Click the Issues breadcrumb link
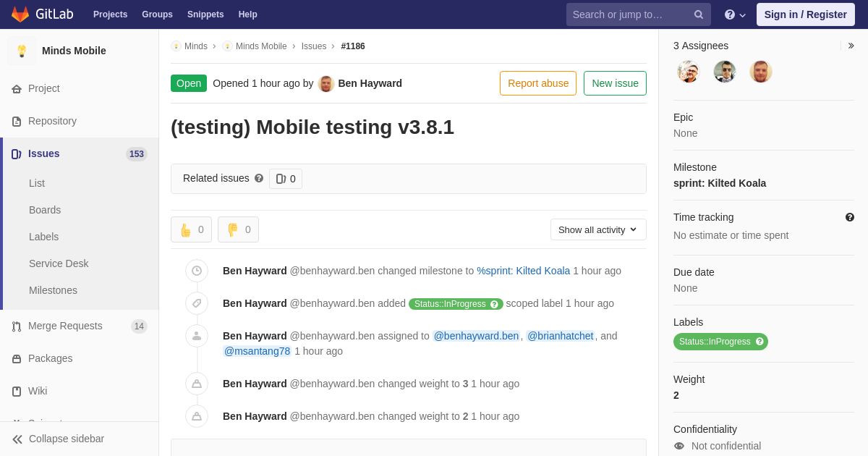Viewport: 868px width, 456px height. pos(314,46)
